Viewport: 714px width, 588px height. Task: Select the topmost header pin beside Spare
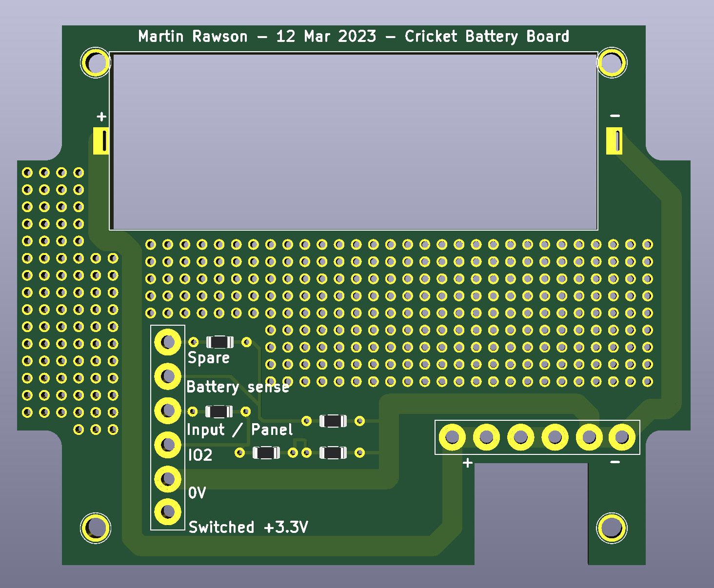[168, 342]
